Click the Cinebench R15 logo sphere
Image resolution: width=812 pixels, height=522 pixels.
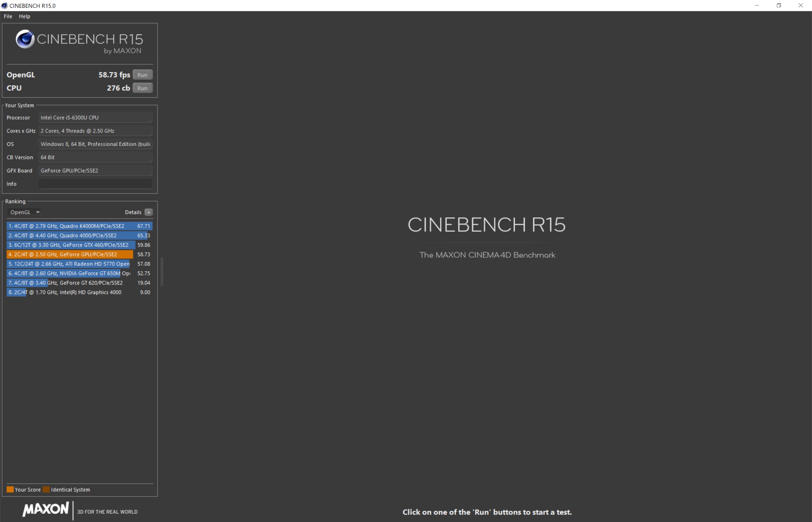pyautogui.click(x=25, y=39)
